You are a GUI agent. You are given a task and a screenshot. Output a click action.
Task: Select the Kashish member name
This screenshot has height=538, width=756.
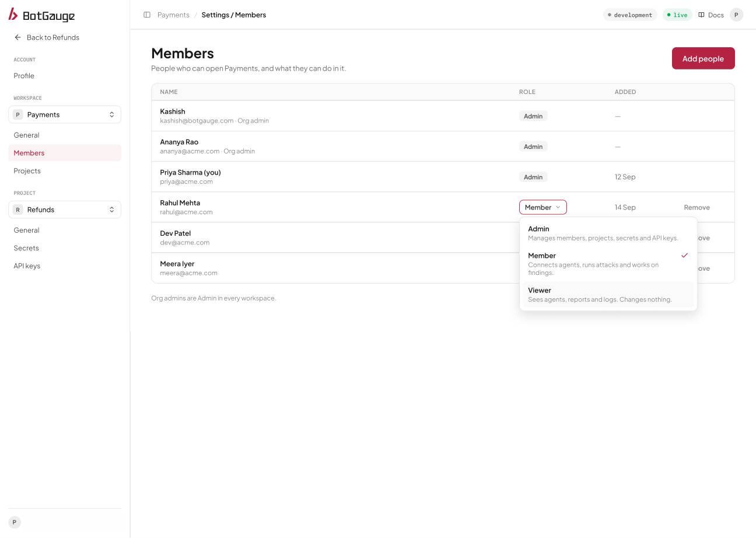pos(172,111)
